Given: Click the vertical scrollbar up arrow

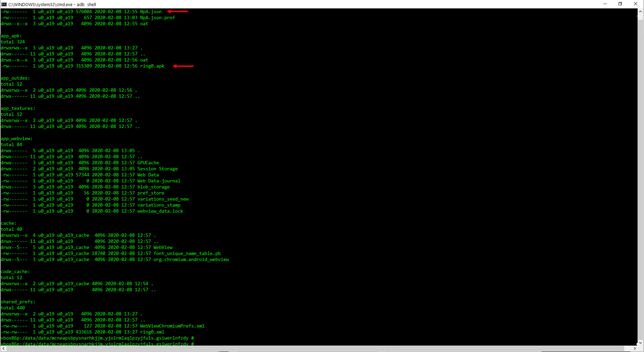Looking at the screenshot, I should [640, 11].
